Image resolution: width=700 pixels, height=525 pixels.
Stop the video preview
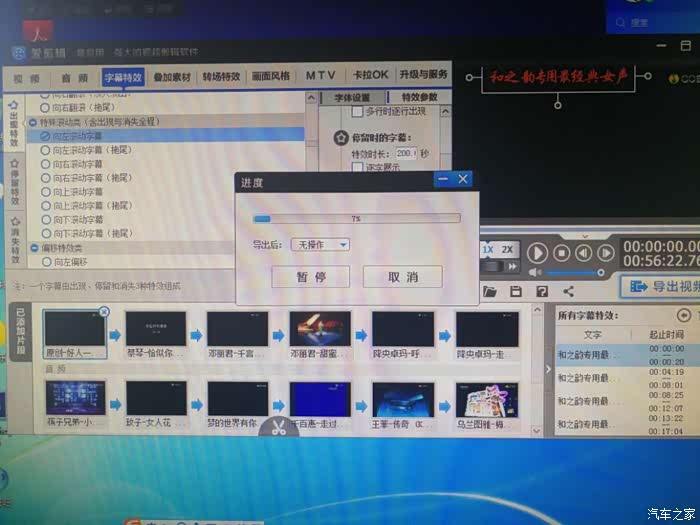click(x=561, y=253)
